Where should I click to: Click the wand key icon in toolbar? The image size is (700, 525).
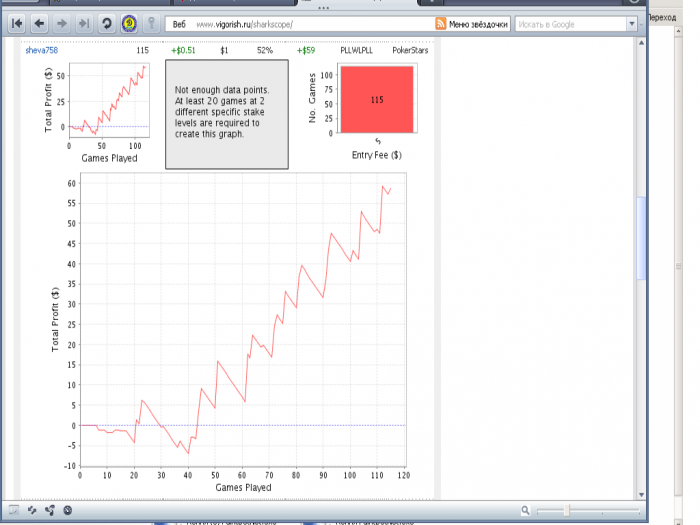click(x=151, y=23)
